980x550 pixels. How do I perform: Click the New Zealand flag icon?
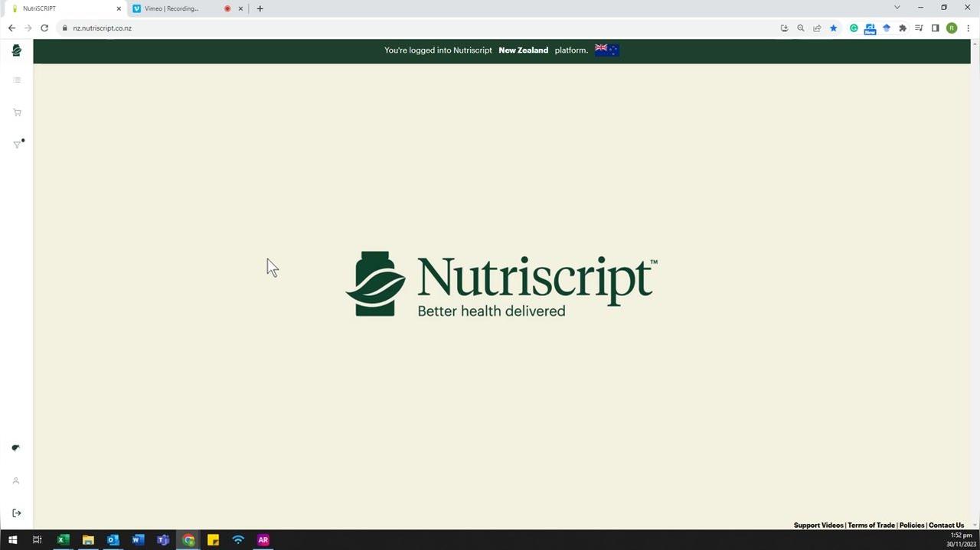[607, 50]
